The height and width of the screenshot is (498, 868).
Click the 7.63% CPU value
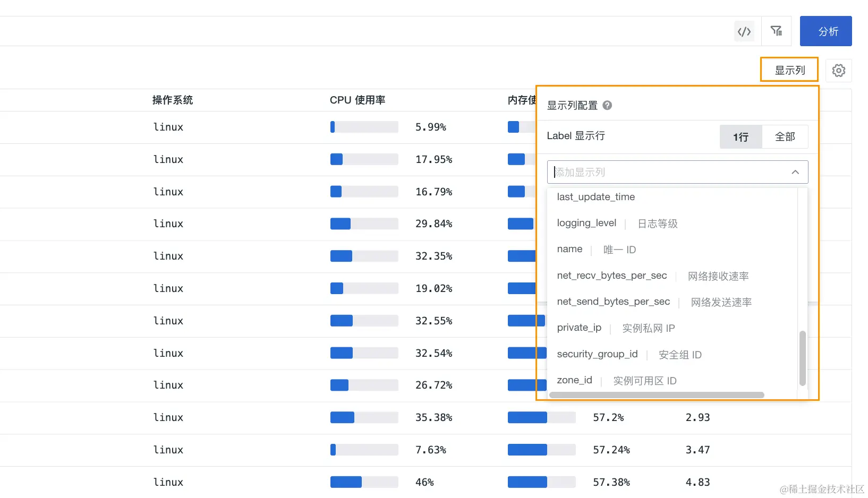click(x=431, y=450)
